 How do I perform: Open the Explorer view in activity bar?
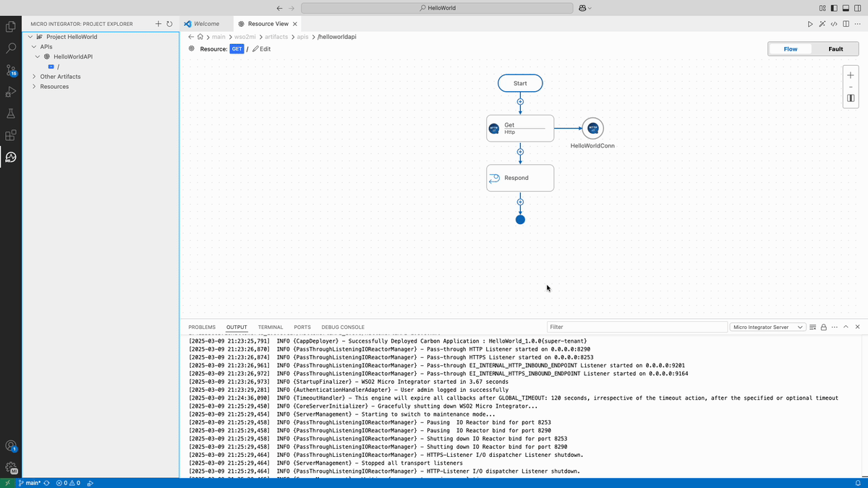coord(11,27)
